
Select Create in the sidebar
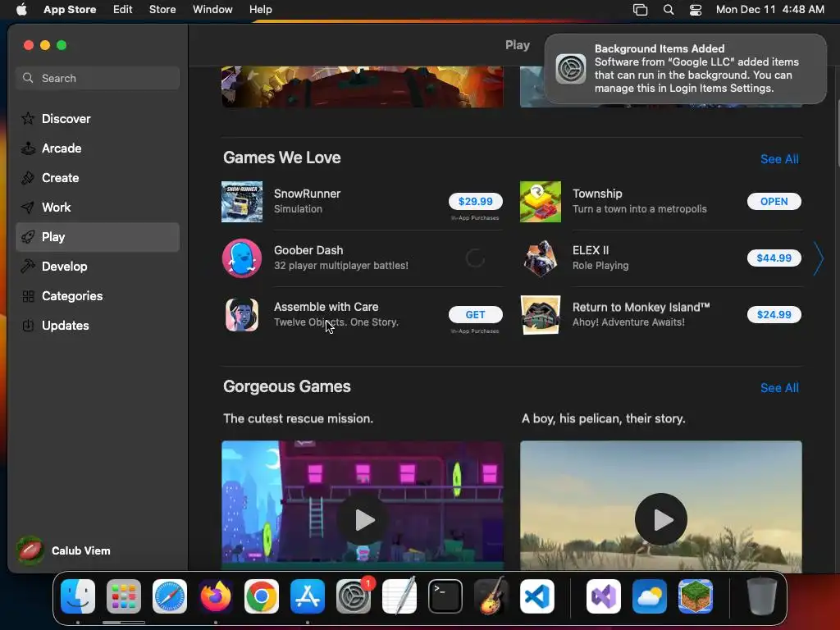(x=98, y=178)
